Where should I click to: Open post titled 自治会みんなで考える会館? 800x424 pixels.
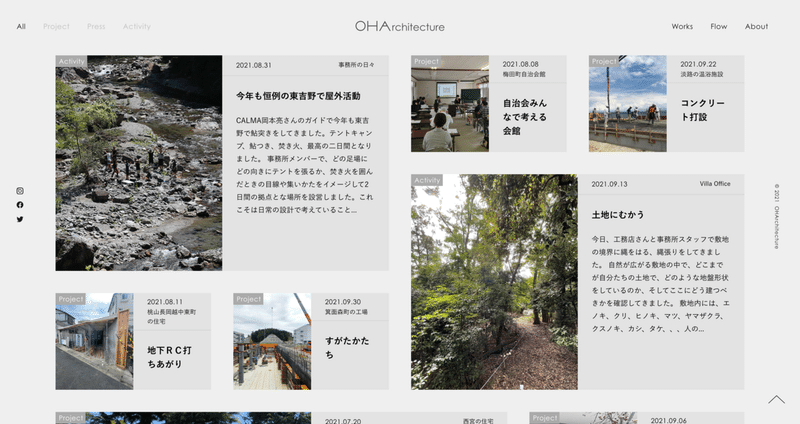point(525,117)
